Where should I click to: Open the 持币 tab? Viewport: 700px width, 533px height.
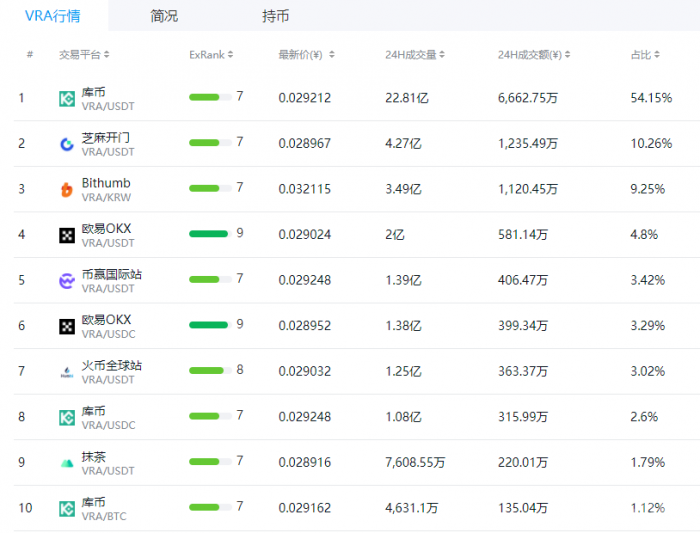[276, 16]
